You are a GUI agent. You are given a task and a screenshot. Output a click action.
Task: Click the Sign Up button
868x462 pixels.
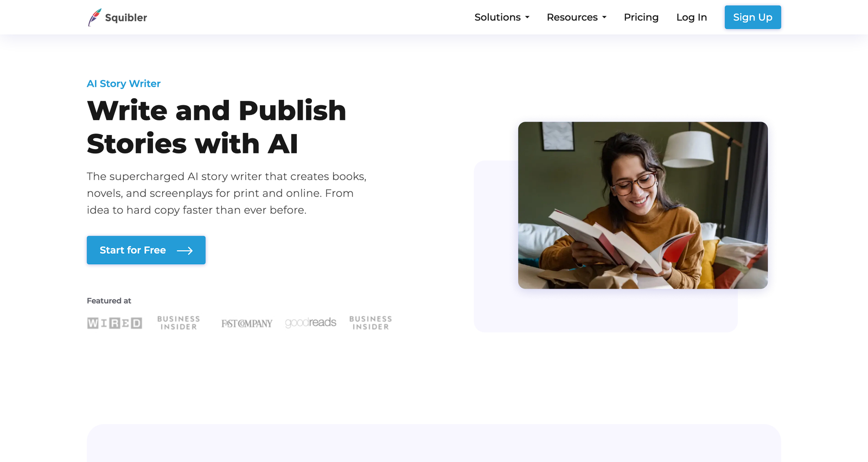(x=753, y=17)
